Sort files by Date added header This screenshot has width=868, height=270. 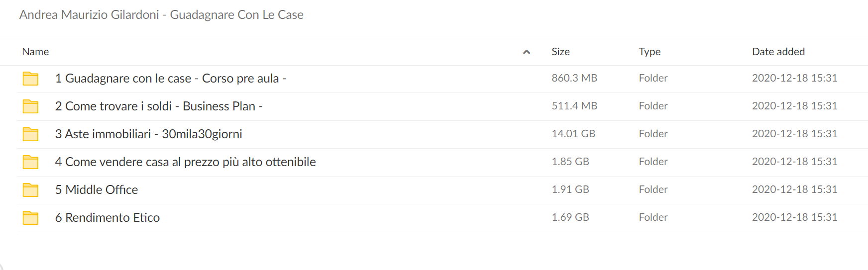tap(778, 52)
